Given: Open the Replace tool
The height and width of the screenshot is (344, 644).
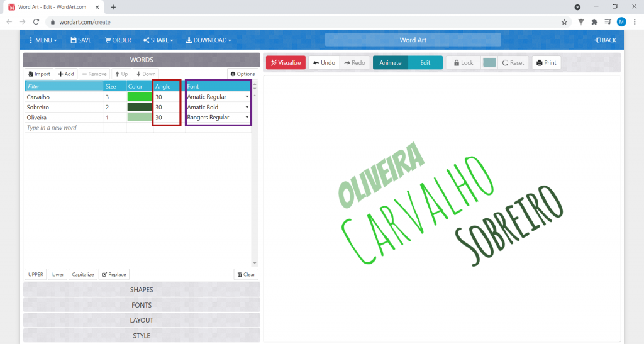Looking at the screenshot, I should 114,275.
